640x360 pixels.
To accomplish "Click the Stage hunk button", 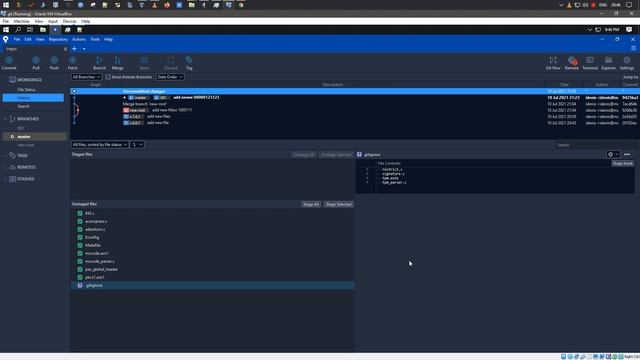I will [x=622, y=163].
